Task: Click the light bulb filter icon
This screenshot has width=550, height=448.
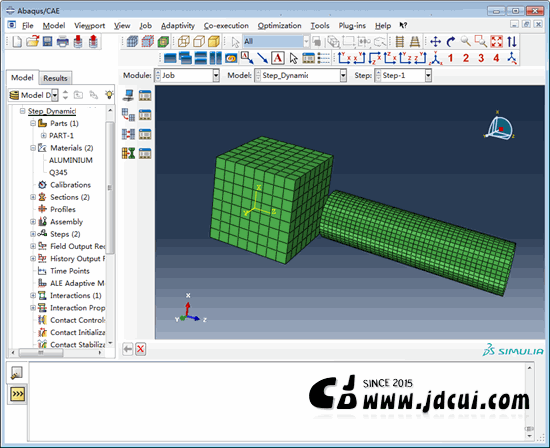Action: click(109, 95)
